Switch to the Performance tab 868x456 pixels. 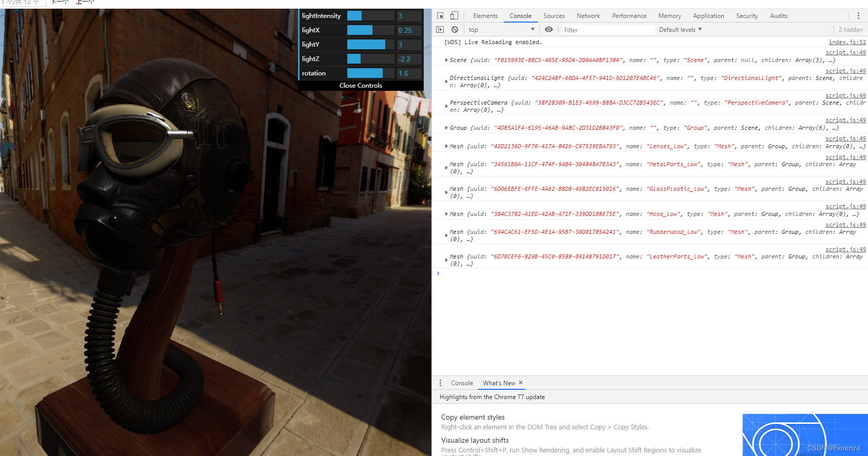629,16
